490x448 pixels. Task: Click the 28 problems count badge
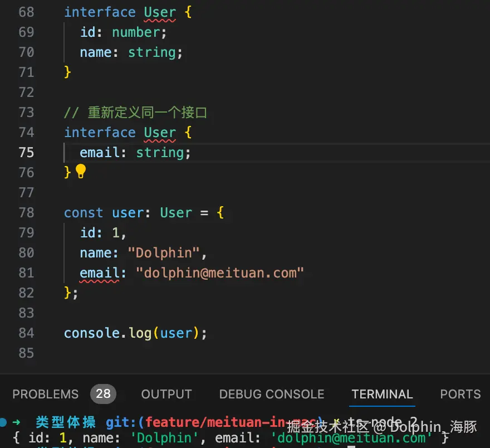point(103,393)
